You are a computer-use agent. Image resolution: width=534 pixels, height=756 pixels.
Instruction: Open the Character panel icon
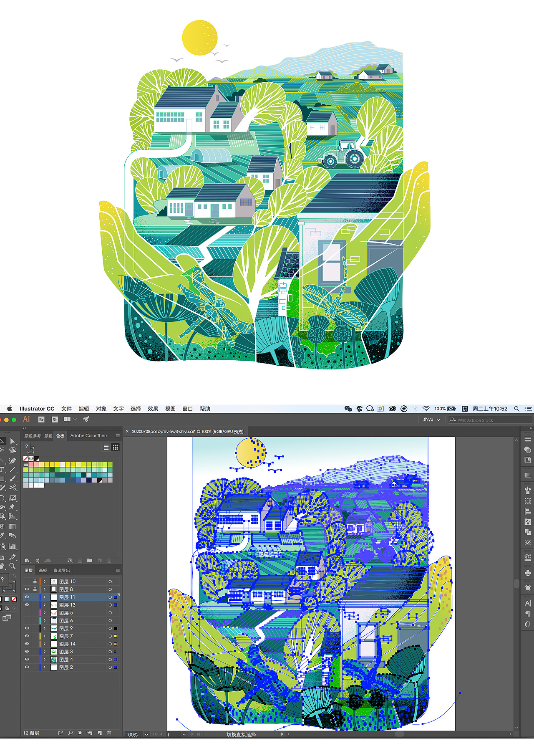click(x=528, y=603)
